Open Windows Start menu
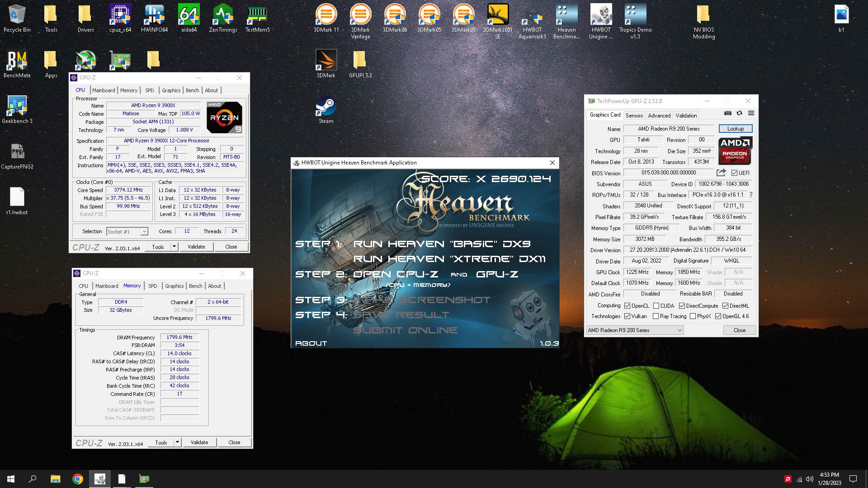Screen dimensions: 868x488 coord(11,479)
